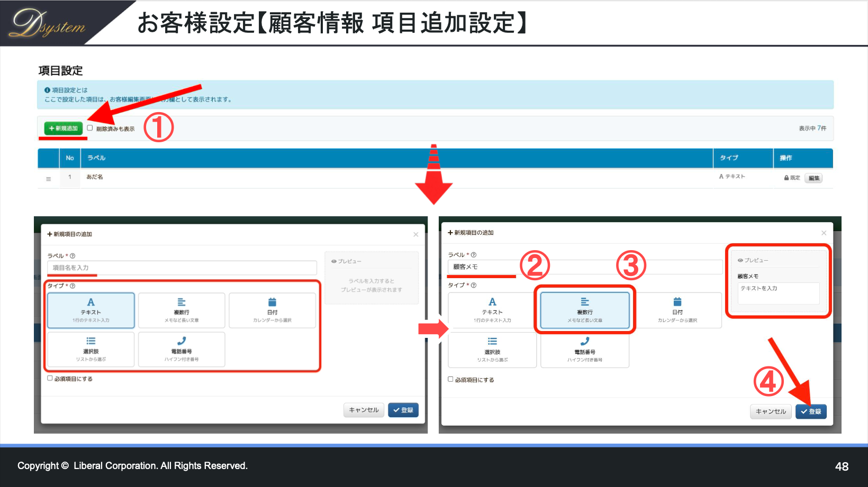Click the No column header

(70, 158)
